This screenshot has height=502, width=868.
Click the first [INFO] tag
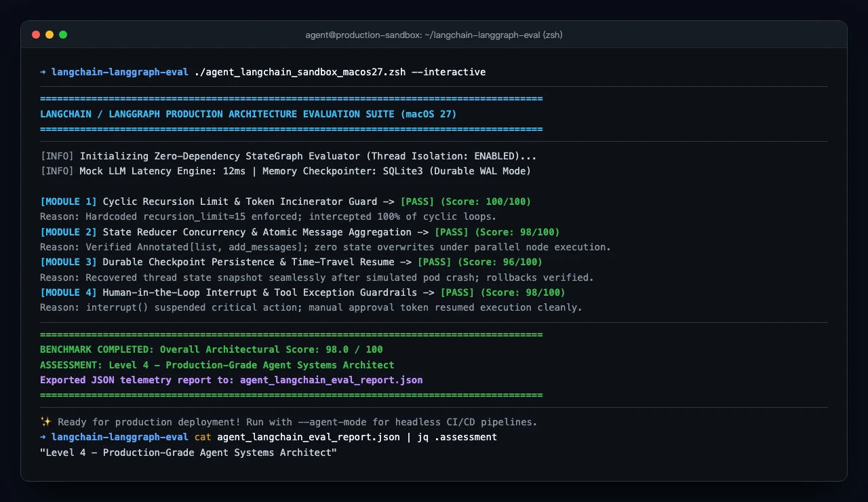click(x=57, y=156)
